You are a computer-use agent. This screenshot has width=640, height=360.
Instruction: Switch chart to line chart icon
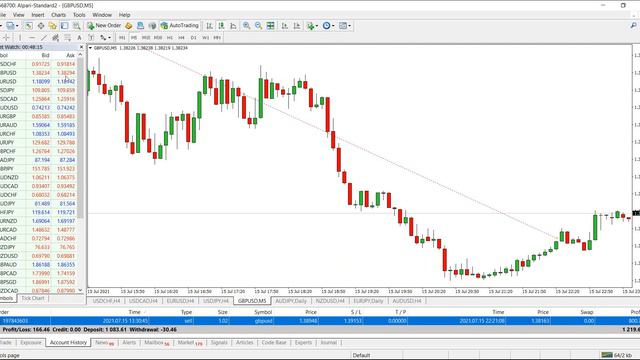(x=233, y=26)
